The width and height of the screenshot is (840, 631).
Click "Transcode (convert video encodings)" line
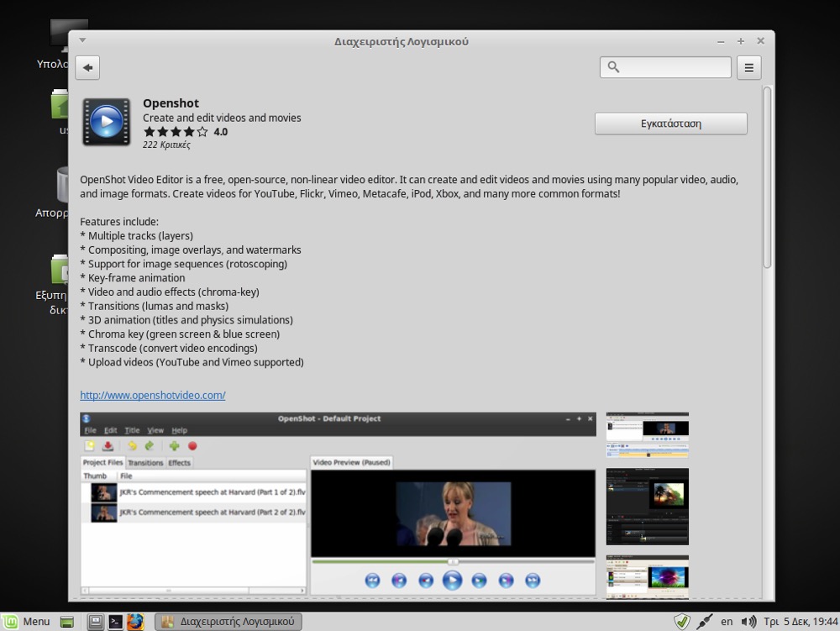click(169, 348)
